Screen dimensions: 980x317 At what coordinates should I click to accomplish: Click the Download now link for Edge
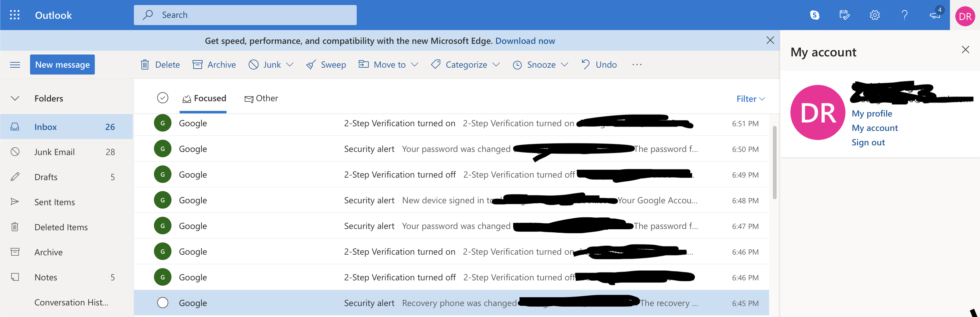tap(525, 40)
